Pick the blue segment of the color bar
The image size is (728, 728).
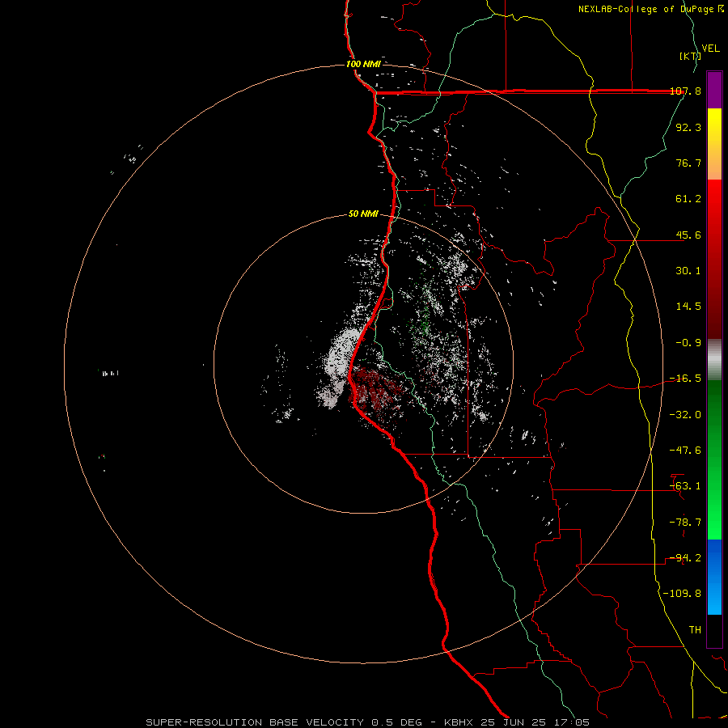[714, 577]
